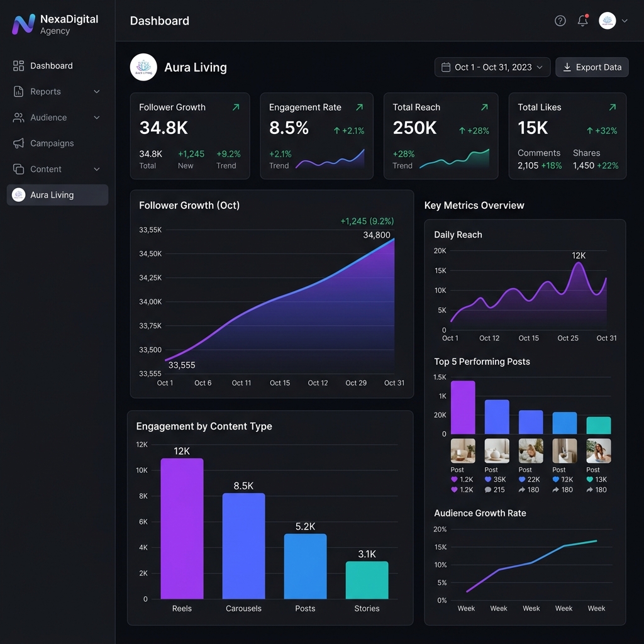644x644 pixels.
Task: Click the Aura Living brand logo
Action: (143, 67)
